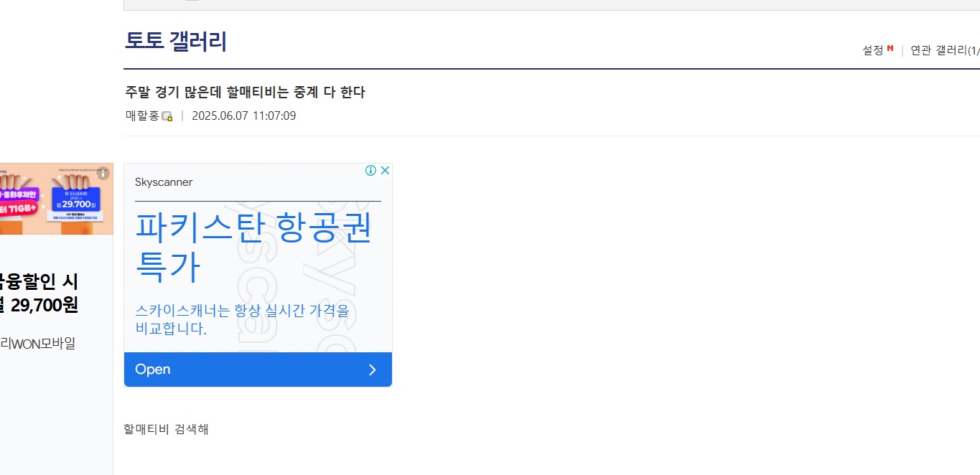The width and height of the screenshot is (980, 475).
Task: Click the user badge icon beside 매할홍
Action: [x=167, y=116]
